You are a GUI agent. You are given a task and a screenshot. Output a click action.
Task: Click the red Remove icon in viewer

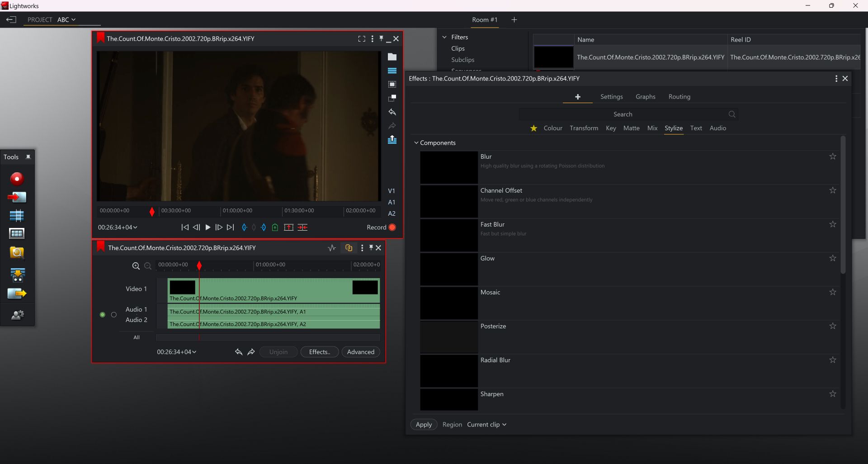click(x=288, y=227)
